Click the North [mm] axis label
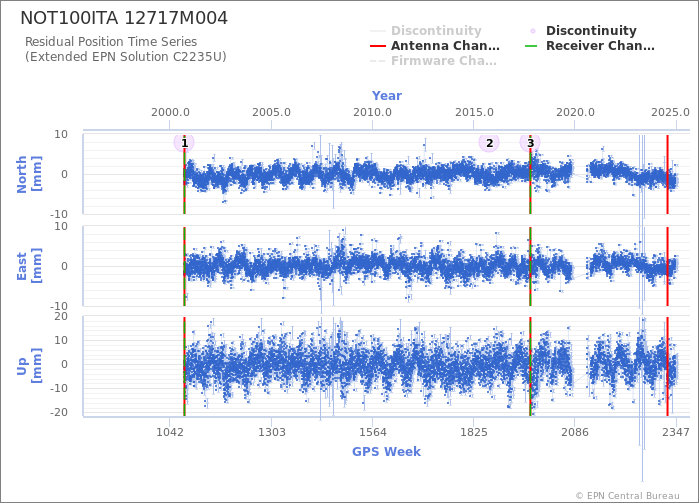Viewport: 700px width, 504px height. coord(29,175)
